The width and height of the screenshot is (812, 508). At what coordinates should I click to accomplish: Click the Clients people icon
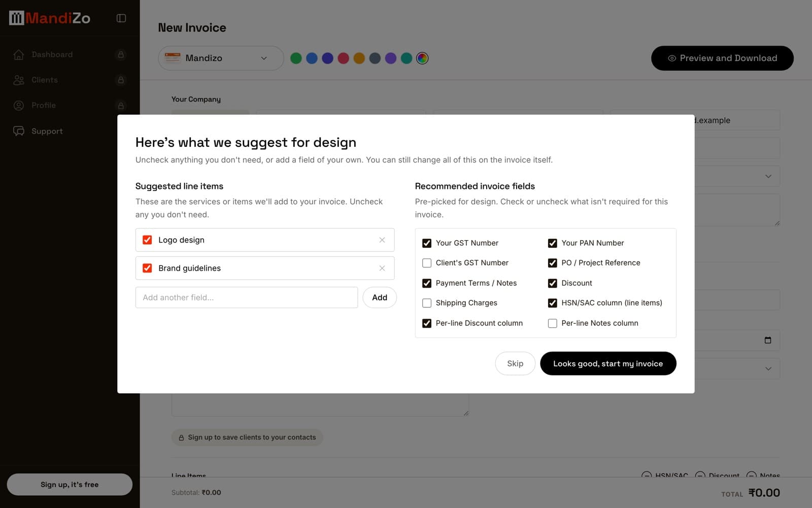pyautogui.click(x=19, y=80)
